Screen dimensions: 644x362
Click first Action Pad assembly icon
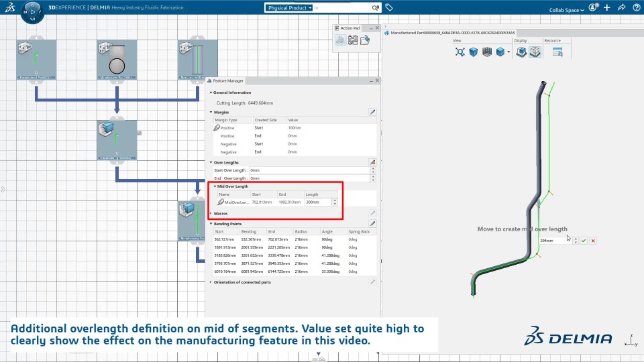tap(341, 40)
